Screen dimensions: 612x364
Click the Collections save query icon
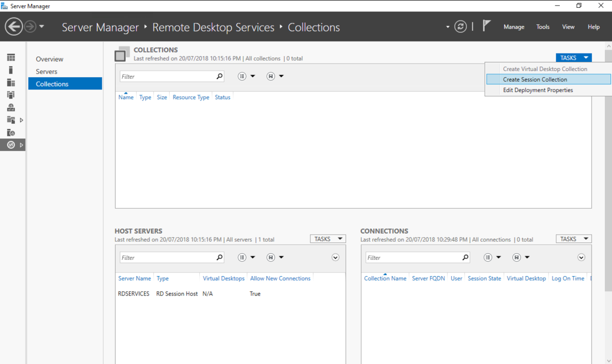[x=270, y=76]
